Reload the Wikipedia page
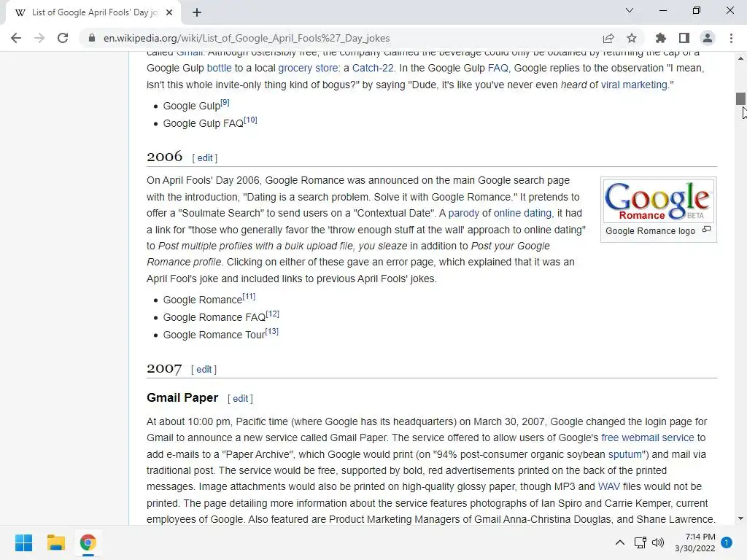The image size is (747, 560). pos(63,38)
